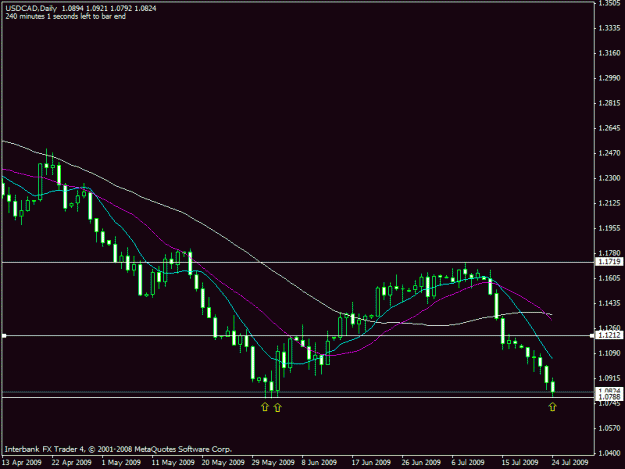The width and height of the screenshot is (625, 469).
Task: Click the 13 Apr 2009 date label
Action: coord(22,462)
